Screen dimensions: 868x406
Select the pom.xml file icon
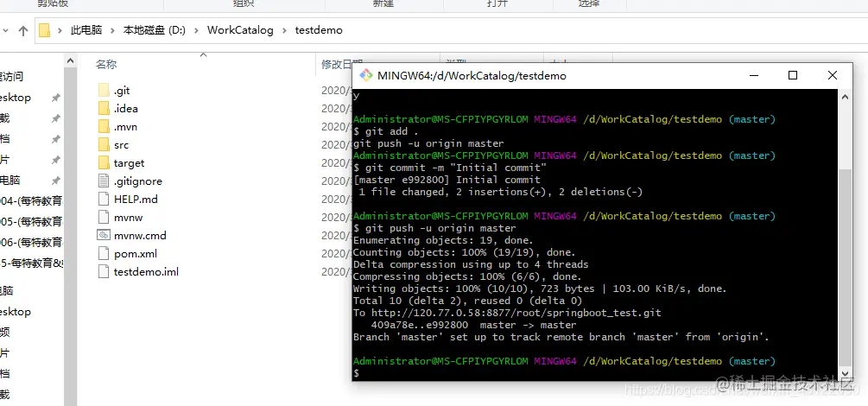point(104,254)
